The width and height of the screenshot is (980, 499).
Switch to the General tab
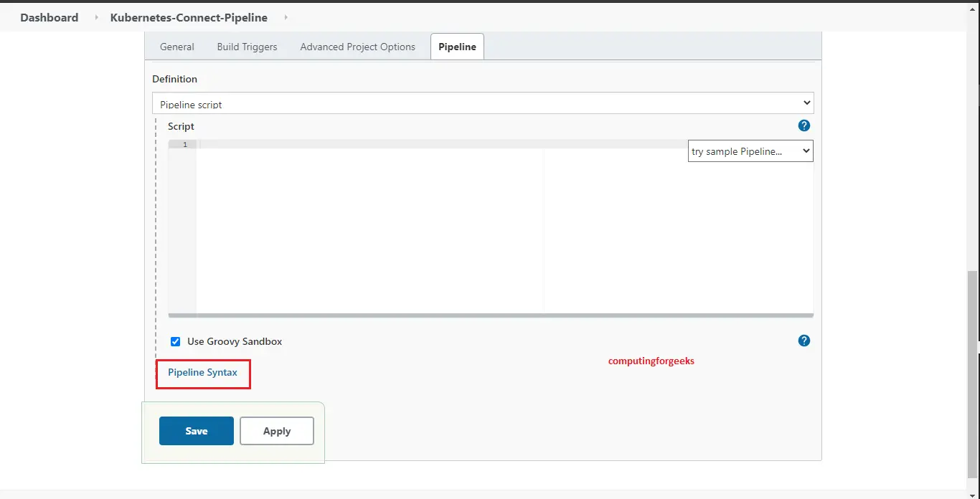pyautogui.click(x=176, y=47)
